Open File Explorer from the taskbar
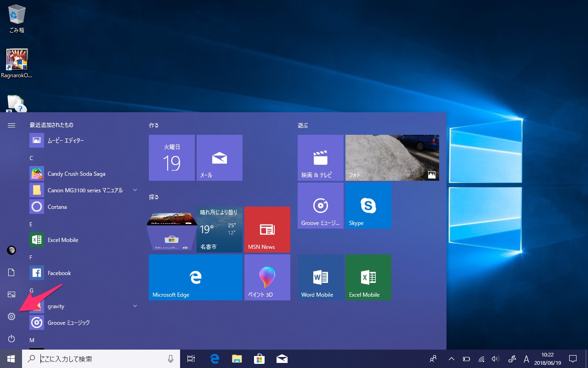Image resolution: width=588 pixels, height=368 pixels. click(237, 359)
